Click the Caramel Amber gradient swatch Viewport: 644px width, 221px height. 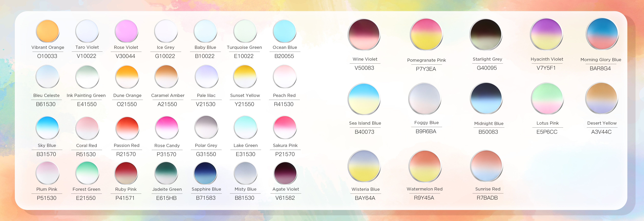coord(166,77)
